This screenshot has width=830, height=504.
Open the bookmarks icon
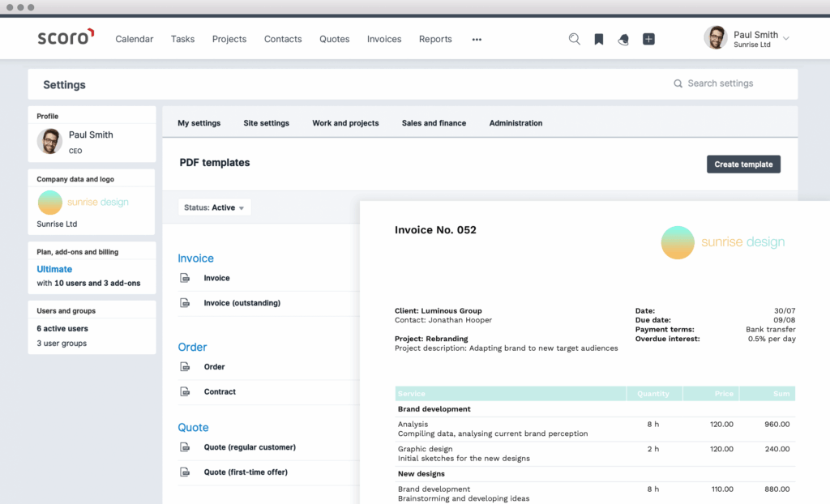(x=599, y=39)
